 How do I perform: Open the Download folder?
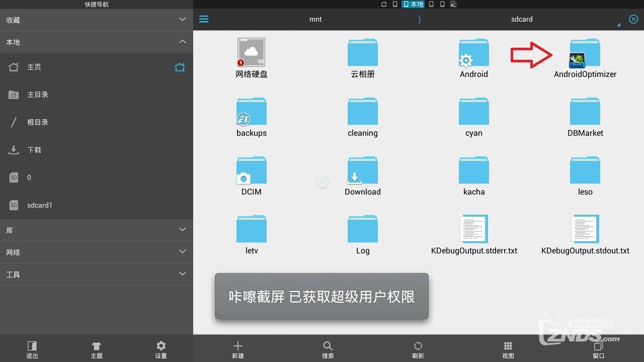pyautogui.click(x=363, y=170)
